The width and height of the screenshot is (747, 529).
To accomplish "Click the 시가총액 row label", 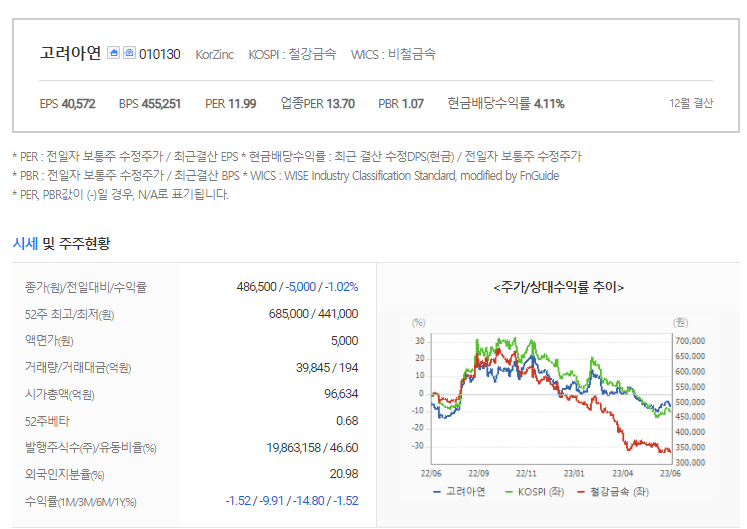I will pyautogui.click(x=60, y=394).
